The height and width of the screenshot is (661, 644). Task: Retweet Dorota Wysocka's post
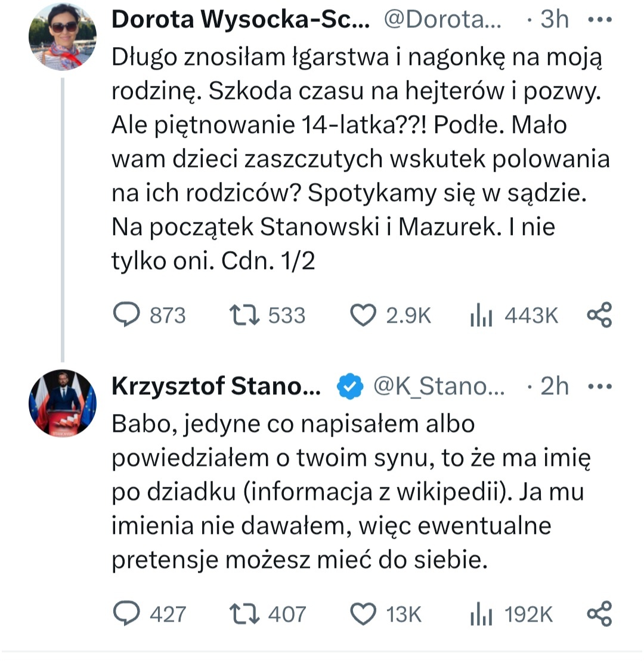[244, 316]
